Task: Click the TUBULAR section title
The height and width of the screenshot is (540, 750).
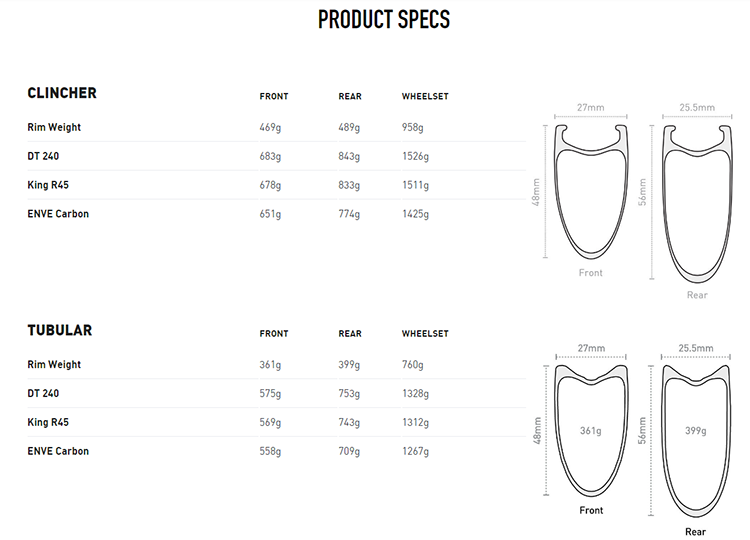Action: point(59,331)
